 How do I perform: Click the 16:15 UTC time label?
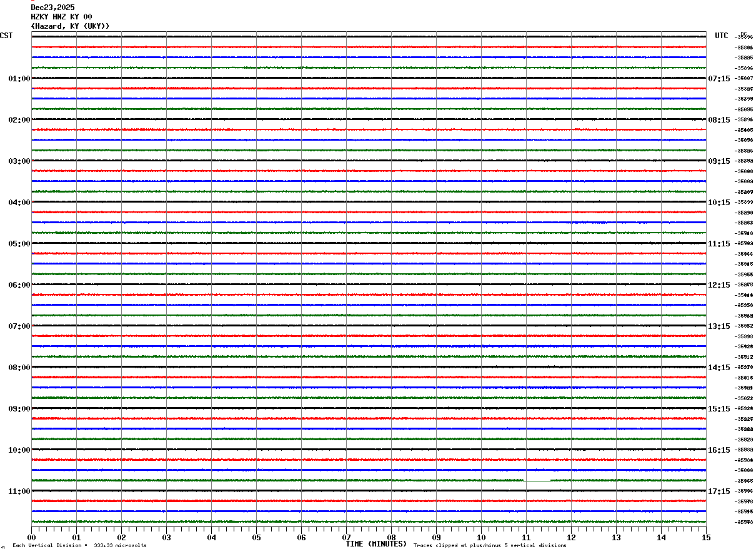click(719, 450)
